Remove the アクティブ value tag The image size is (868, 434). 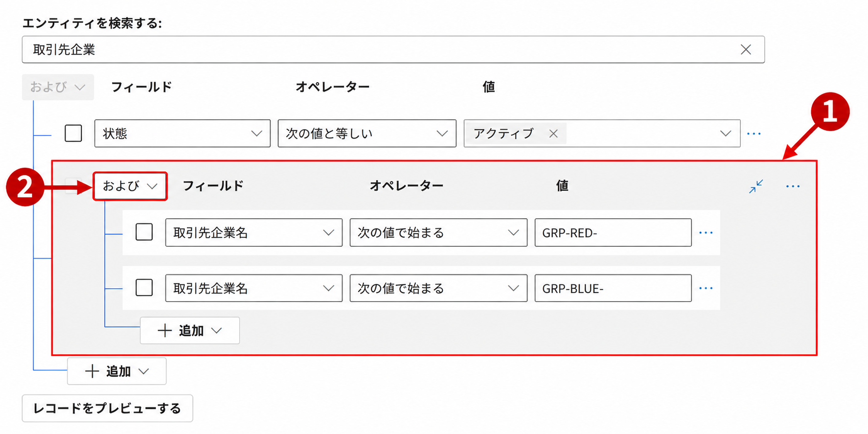click(553, 134)
